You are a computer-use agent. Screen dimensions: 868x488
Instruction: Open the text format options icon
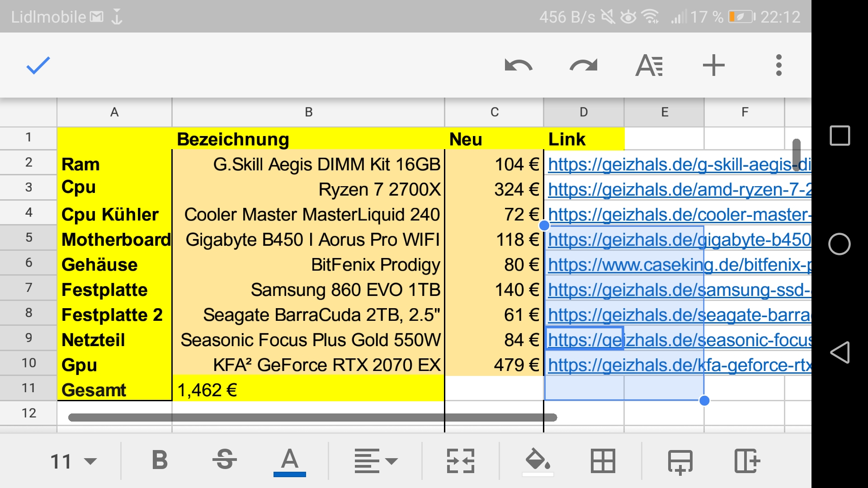[649, 66]
